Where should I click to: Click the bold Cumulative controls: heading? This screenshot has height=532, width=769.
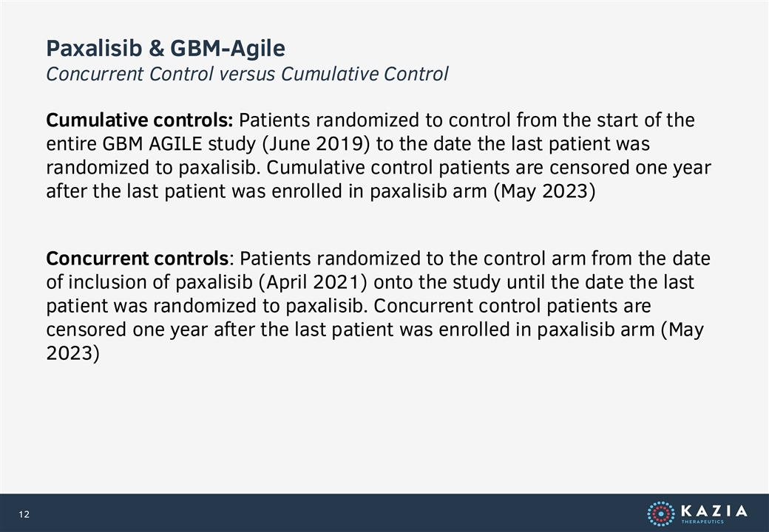pyautogui.click(x=139, y=120)
